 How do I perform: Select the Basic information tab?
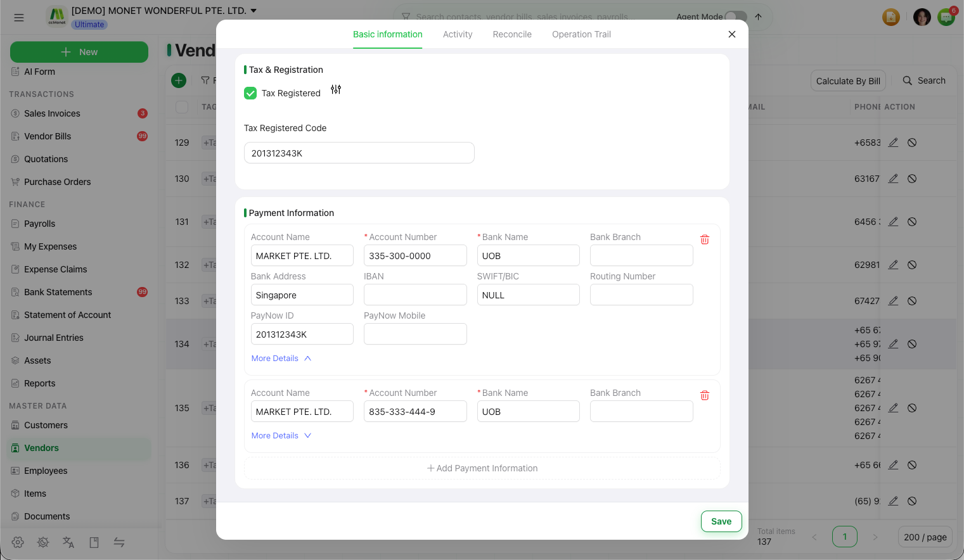388,34
